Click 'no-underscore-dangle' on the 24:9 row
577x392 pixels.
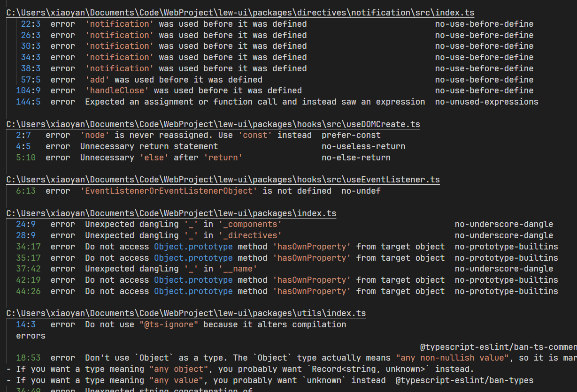pos(504,224)
